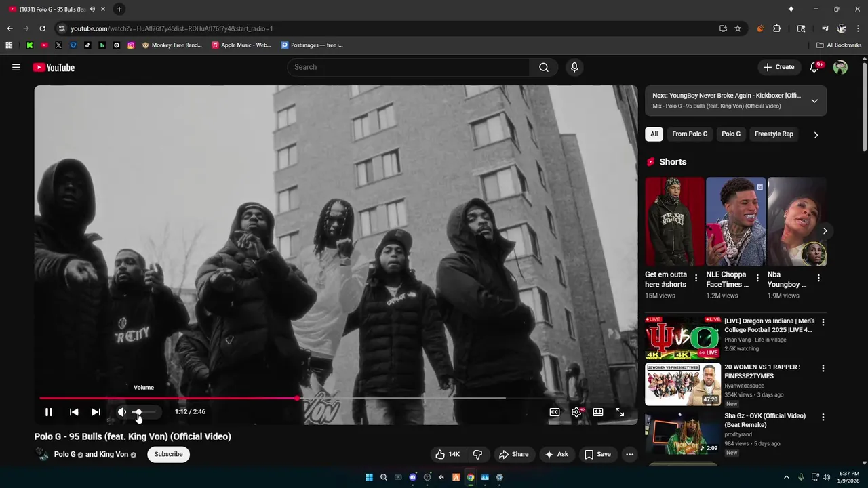Dislike this video

[x=477, y=454]
